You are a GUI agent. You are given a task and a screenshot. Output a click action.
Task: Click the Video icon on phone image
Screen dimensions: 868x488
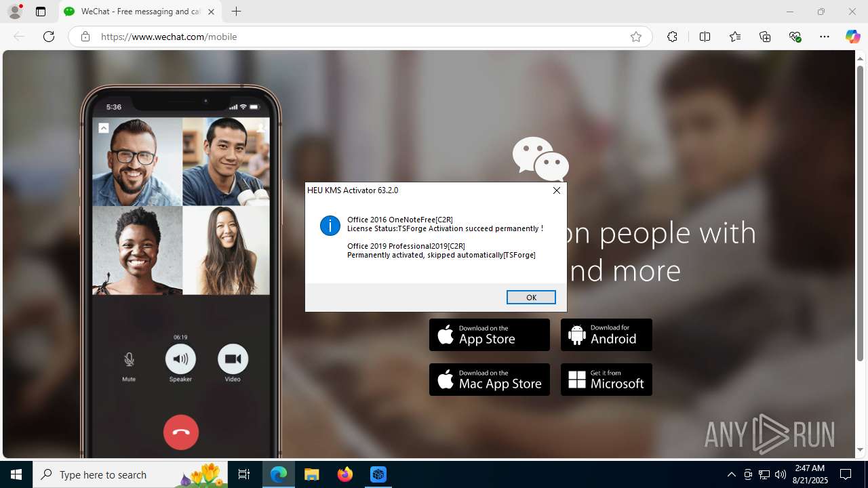[233, 359]
